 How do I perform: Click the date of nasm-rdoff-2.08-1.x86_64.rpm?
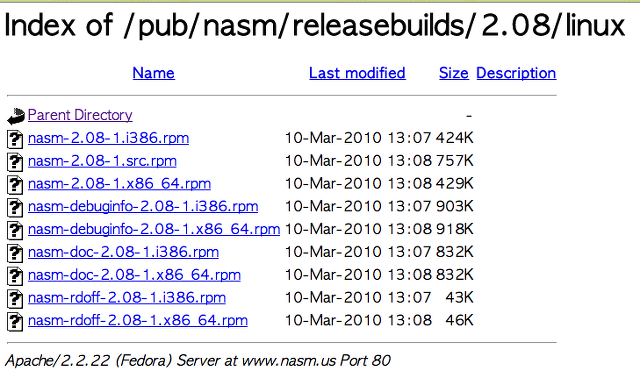point(358,321)
